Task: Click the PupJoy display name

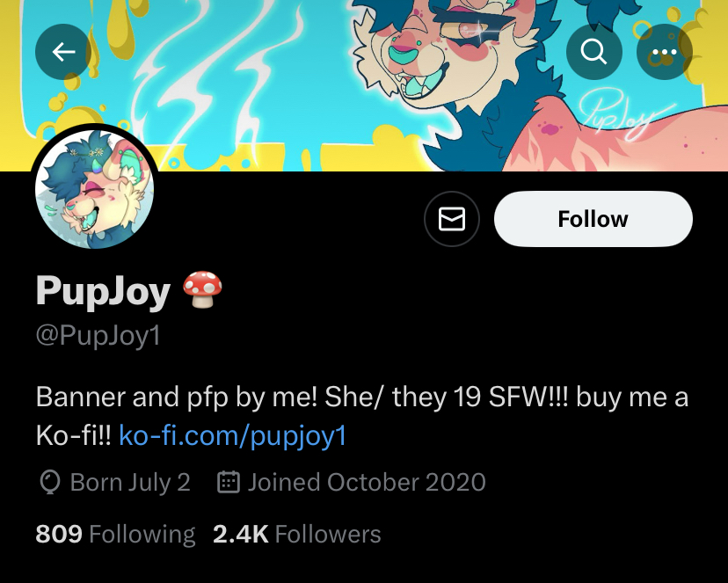Action: [103, 292]
